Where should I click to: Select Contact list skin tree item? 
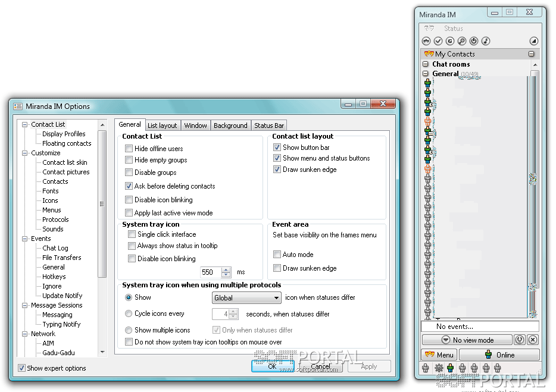pyautogui.click(x=64, y=162)
